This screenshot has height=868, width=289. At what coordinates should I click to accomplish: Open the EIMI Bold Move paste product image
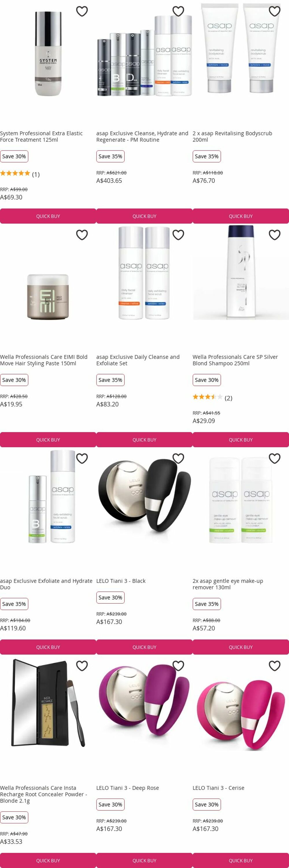click(x=48, y=297)
